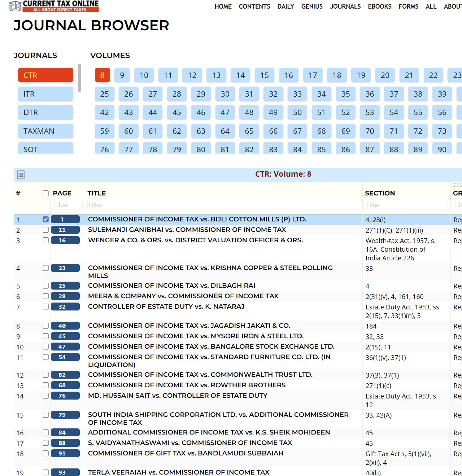Open the ALL menu
Viewport: 462px width, 476px height.
[x=431, y=6]
